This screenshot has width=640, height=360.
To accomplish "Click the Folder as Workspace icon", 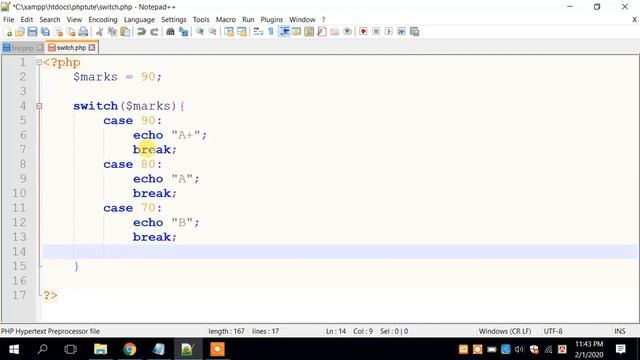I will (334, 32).
